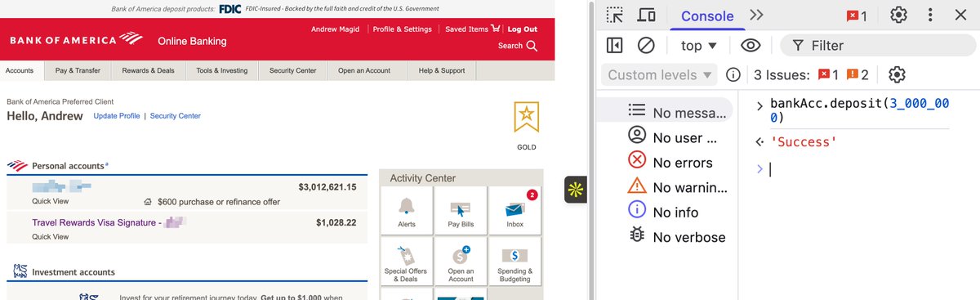Open the Security Center tab
Screen dimensions: 980x300
(292, 71)
